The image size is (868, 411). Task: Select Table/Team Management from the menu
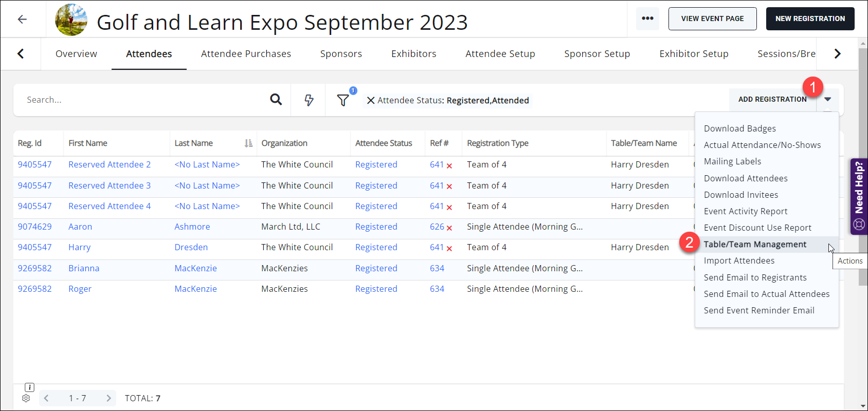point(755,245)
